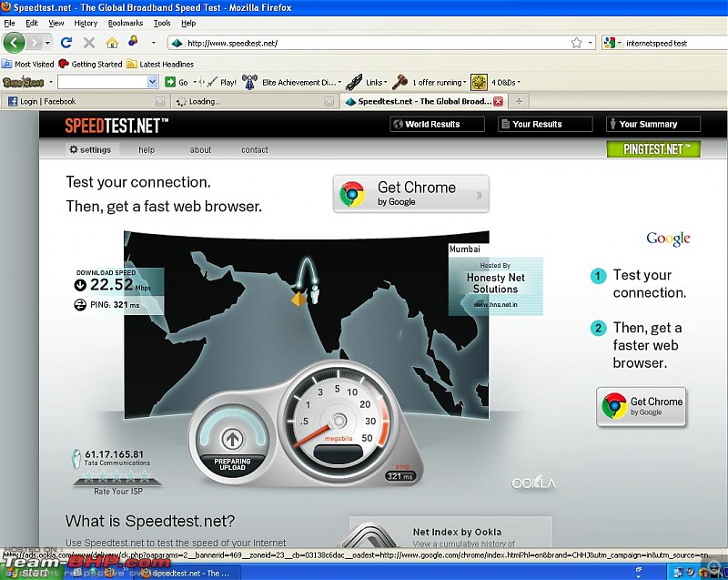Viewport: 728px width, 580px height.
Task: Click the BoneSlayer toolbar logo
Action: [x=24, y=82]
